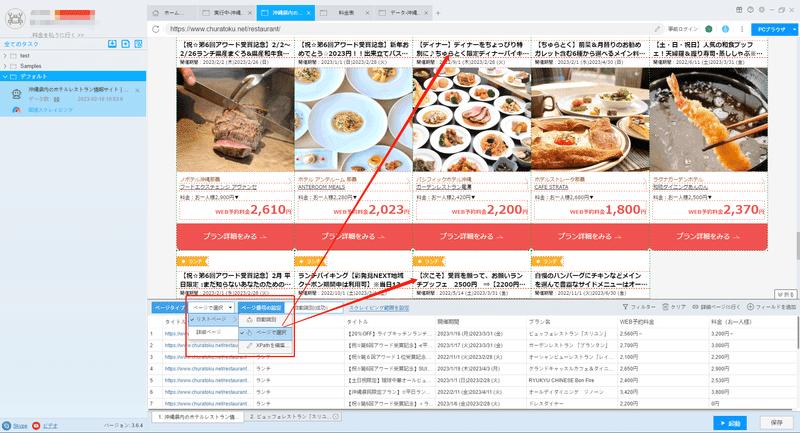Click the 起動 run button
800x433 pixels.
tap(730, 423)
